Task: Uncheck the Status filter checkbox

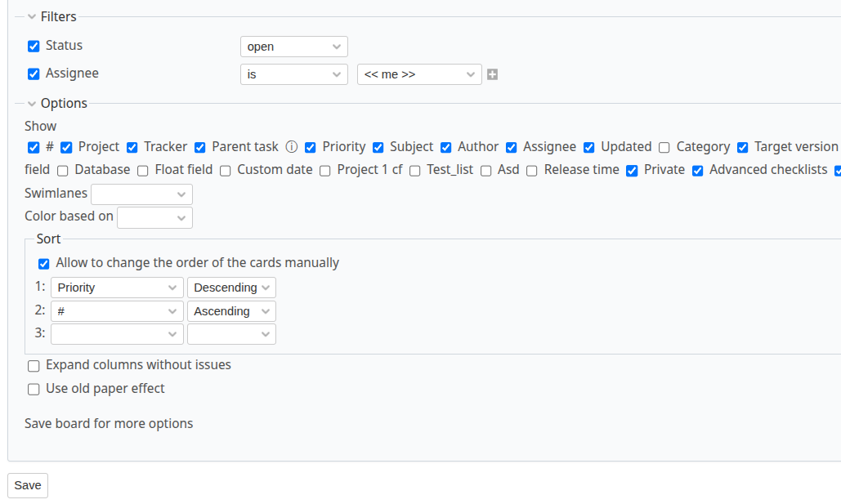Action: pyautogui.click(x=33, y=46)
